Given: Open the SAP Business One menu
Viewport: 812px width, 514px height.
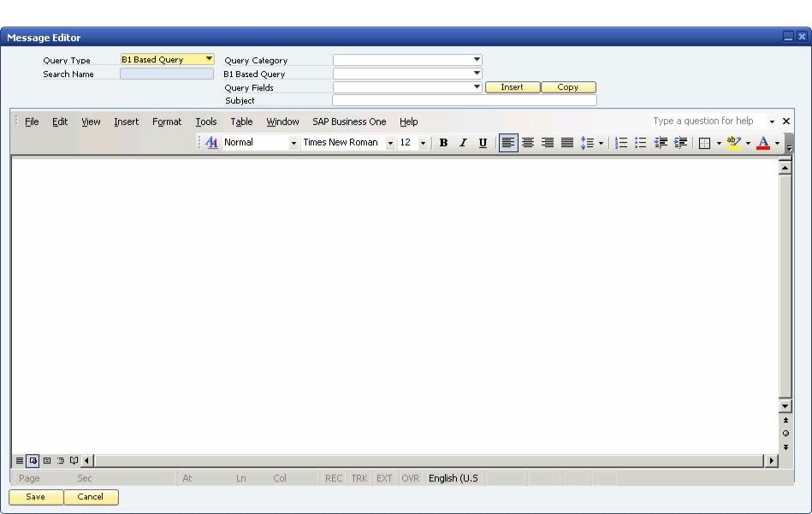Looking at the screenshot, I should (349, 121).
